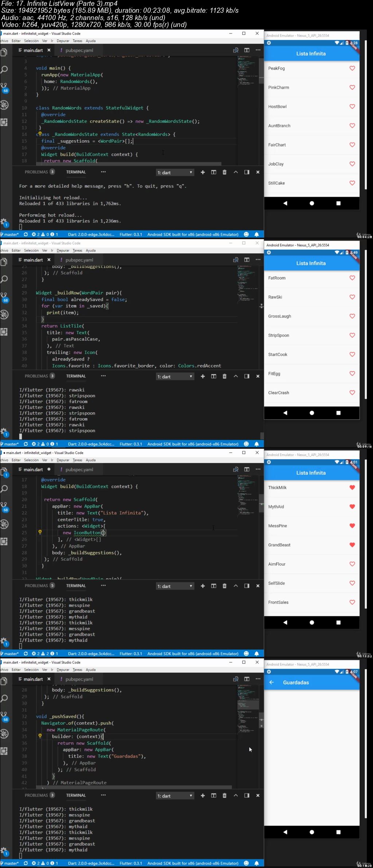Click split editor icon in the FatRoom frame
Viewport: 373px width, 868px height.
point(247,260)
